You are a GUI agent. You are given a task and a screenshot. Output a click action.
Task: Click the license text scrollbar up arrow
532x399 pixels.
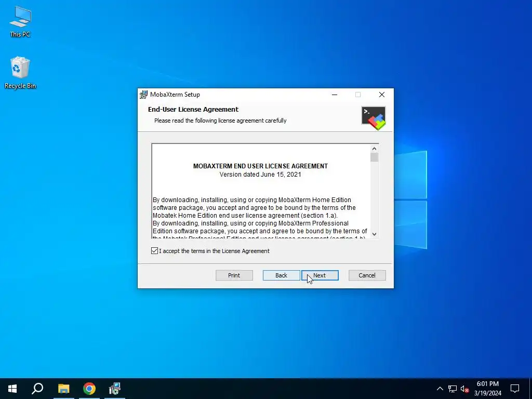pos(374,149)
